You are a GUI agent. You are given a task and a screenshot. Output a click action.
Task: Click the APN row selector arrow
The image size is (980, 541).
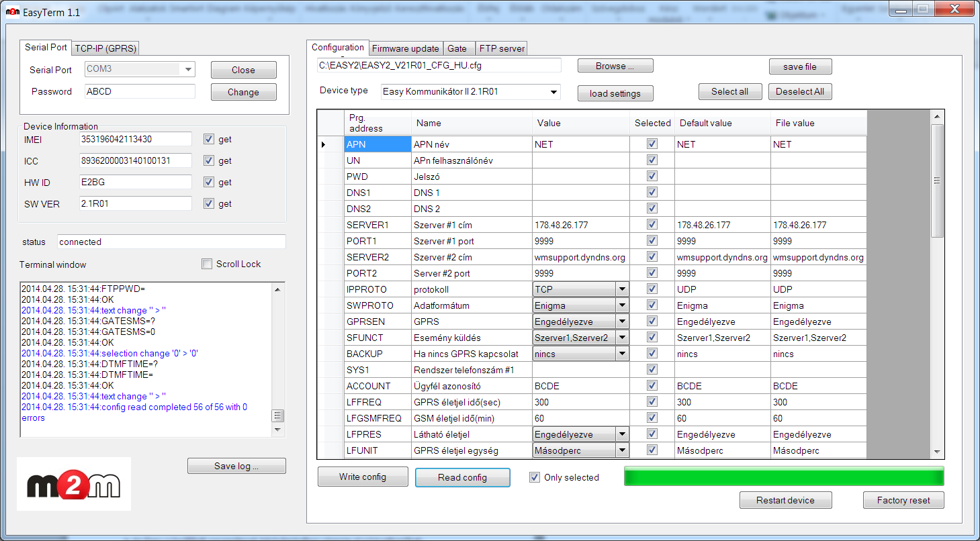pos(330,144)
